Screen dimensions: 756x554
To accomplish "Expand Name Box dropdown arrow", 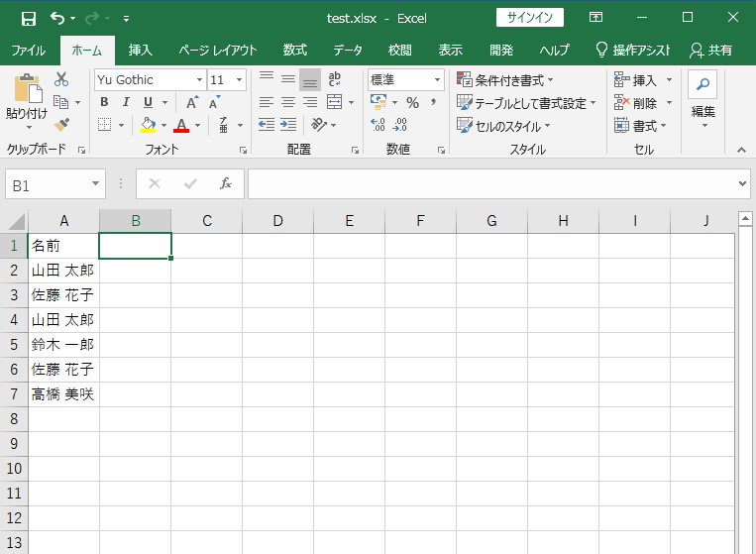I will [x=95, y=183].
